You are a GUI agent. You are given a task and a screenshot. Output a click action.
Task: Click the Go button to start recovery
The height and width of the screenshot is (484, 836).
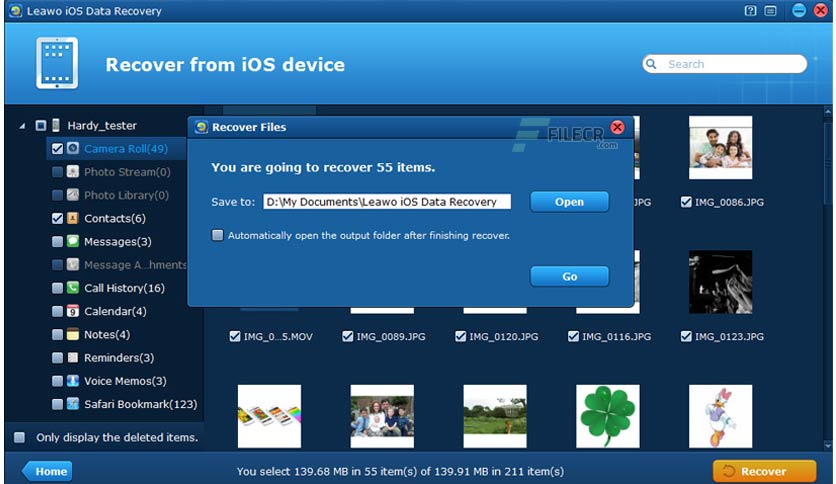(x=569, y=277)
